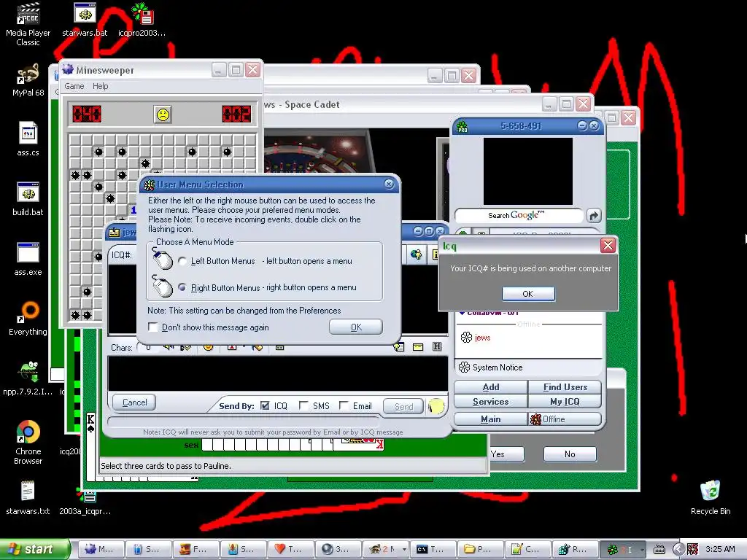Click the yellow message-mode icon beside the H
The image size is (747, 560).
[x=418, y=347]
